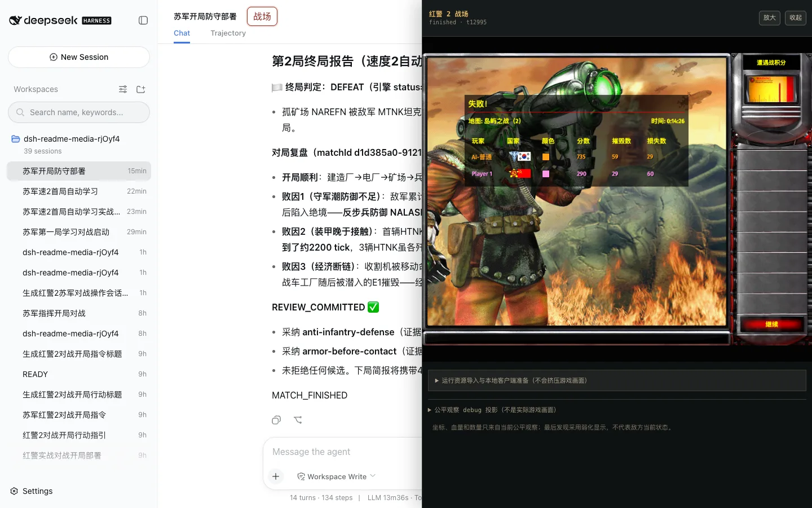Click the battle score graph thumbnail
Viewport: 812px width, 508px height.
(x=771, y=89)
